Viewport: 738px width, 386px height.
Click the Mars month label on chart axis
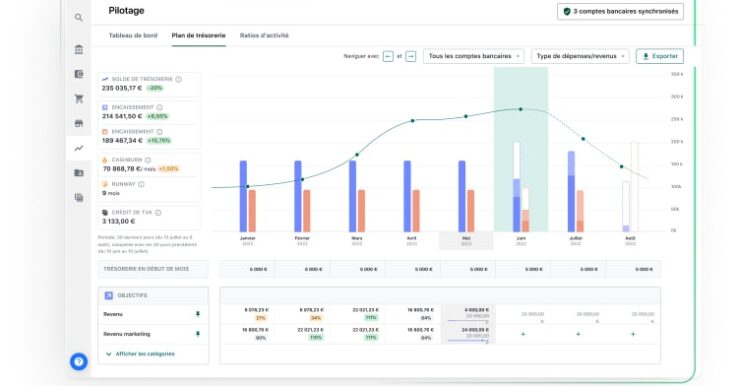click(357, 241)
